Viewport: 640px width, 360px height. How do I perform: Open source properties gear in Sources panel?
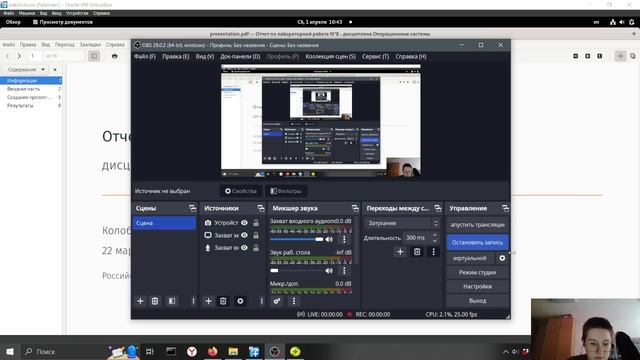pos(240,301)
